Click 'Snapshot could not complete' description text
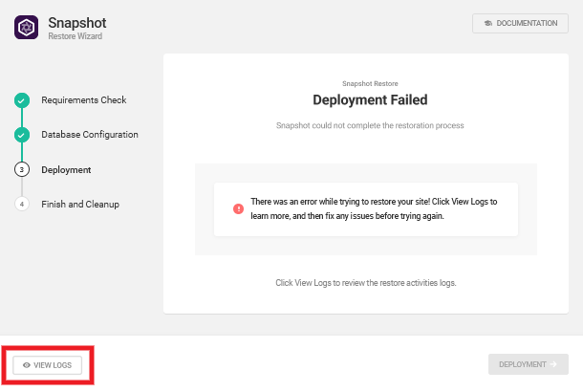The width and height of the screenshot is (583, 392). [x=370, y=125]
